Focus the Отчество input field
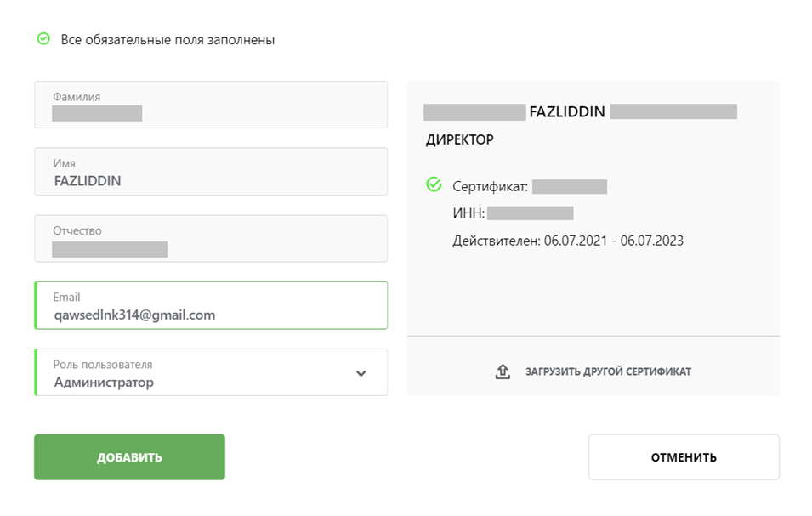Screen dimensions: 812x516 [211, 239]
